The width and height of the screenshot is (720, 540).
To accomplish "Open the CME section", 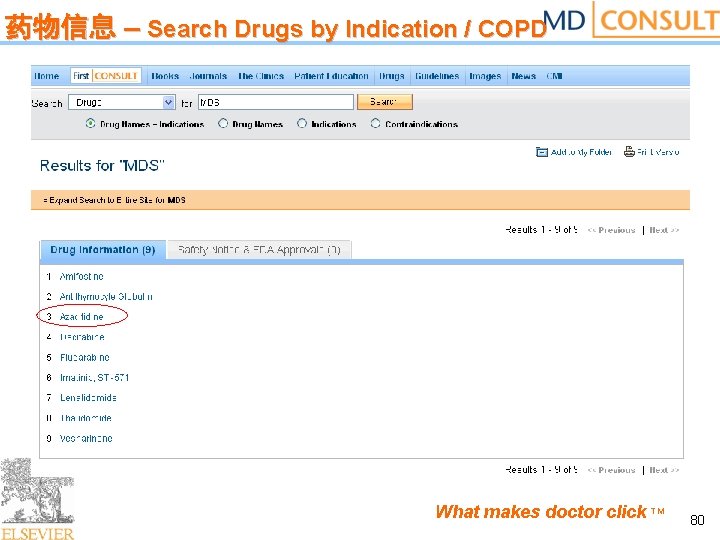I will coord(554,76).
